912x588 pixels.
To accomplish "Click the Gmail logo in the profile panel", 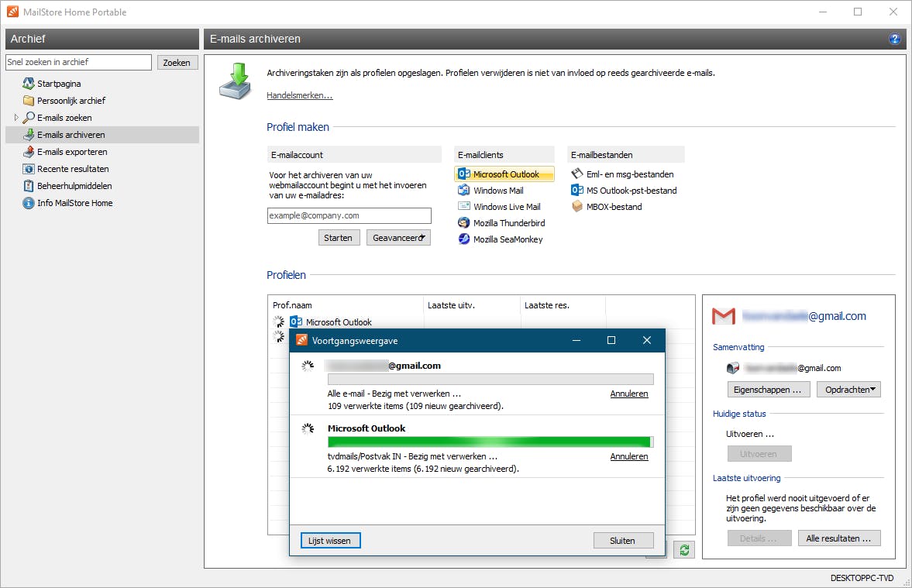I will point(724,316).
